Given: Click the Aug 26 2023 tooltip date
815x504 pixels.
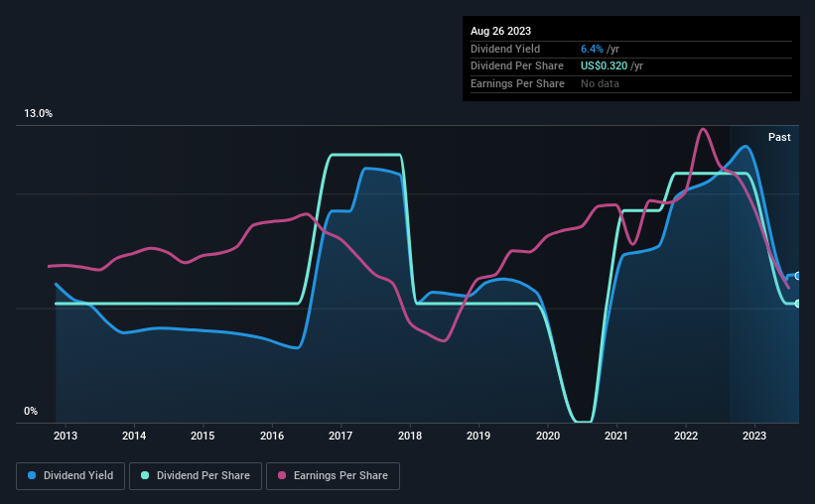Looking at the screenshot, I should coord(500,31).
